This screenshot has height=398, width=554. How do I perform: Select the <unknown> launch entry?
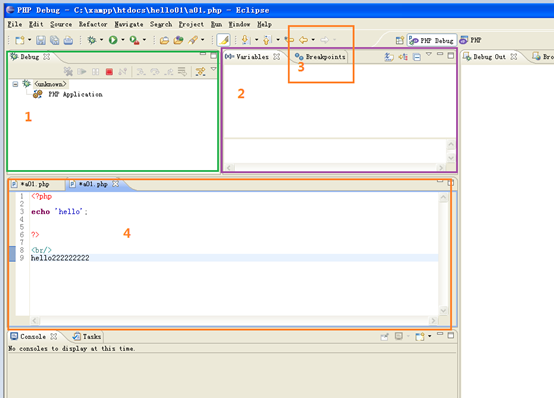50,84
